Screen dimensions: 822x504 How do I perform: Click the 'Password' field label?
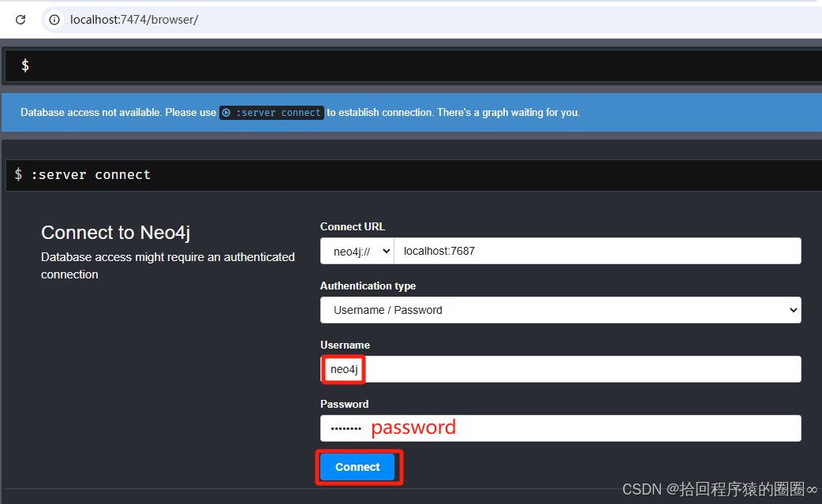coord(345,405)
